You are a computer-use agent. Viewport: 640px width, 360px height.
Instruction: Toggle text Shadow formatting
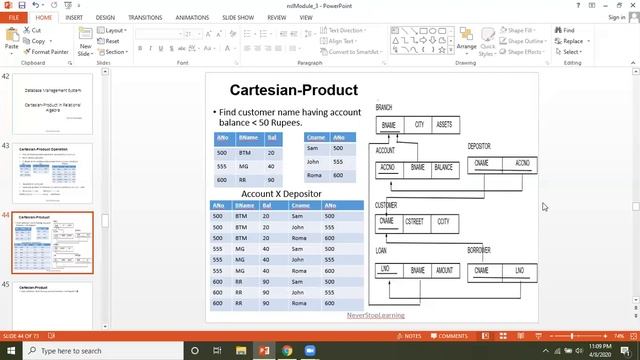tap(171, 49)
